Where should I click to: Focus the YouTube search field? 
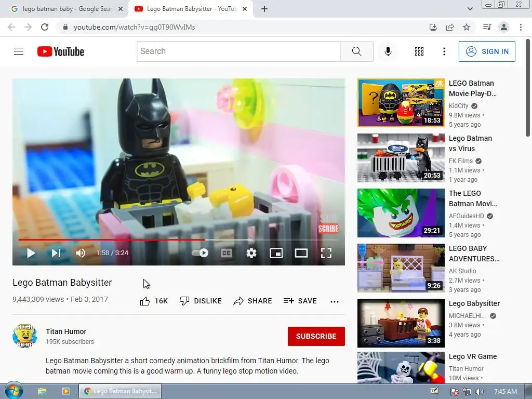(239, 51)
